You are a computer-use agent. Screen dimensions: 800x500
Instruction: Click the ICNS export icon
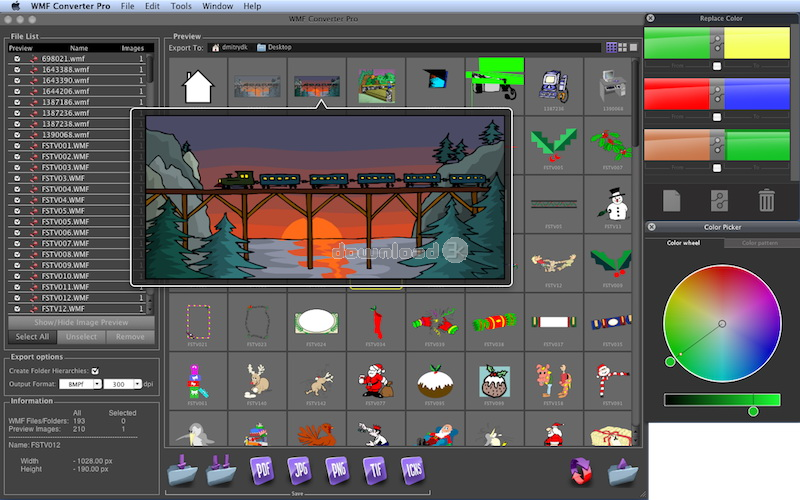(412, 469)
